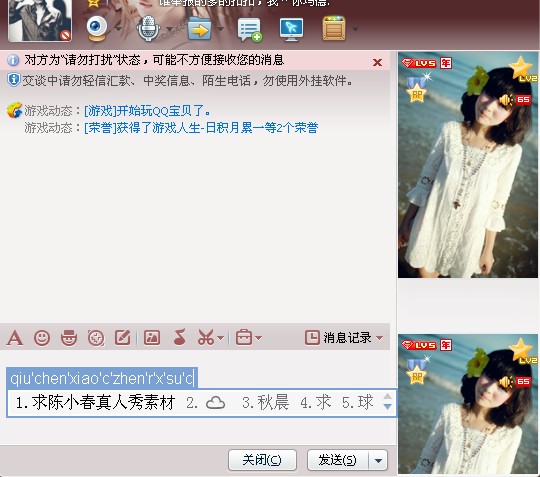Open the handwriting input pencil icon
Image resolution: width=540 pixels, height=477 pixels.
click(123, 338)
